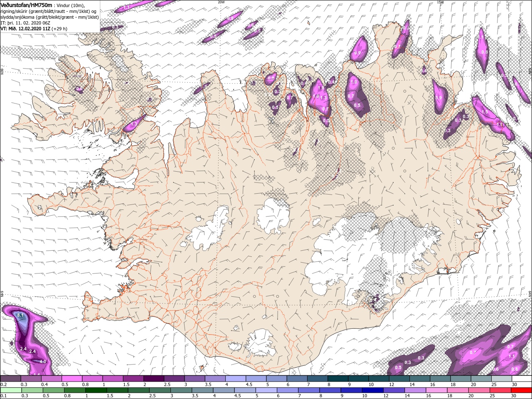
Task: Click the 0.2 label in upper legend row
Action: pyautogui.click(x=4, y=384)
